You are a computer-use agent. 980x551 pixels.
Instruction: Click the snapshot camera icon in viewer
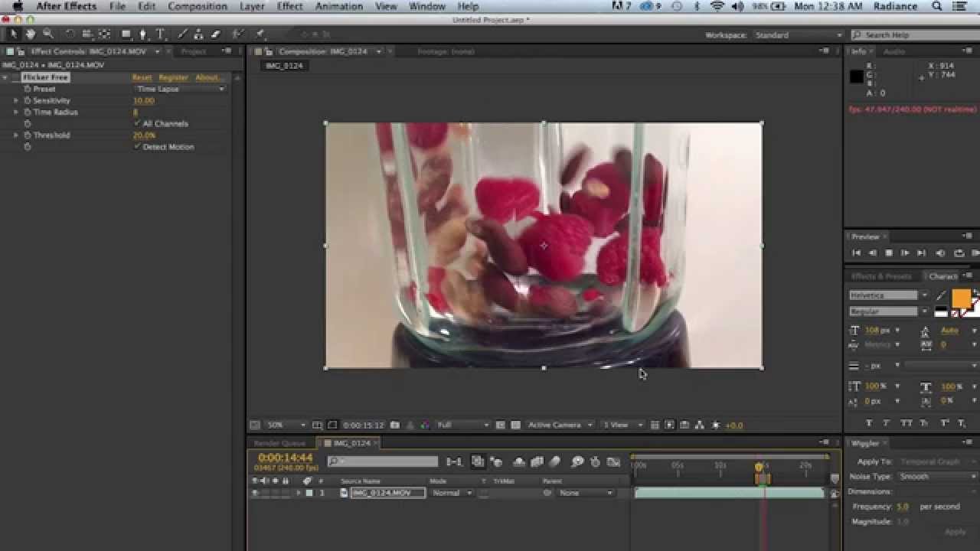[395, 425]
